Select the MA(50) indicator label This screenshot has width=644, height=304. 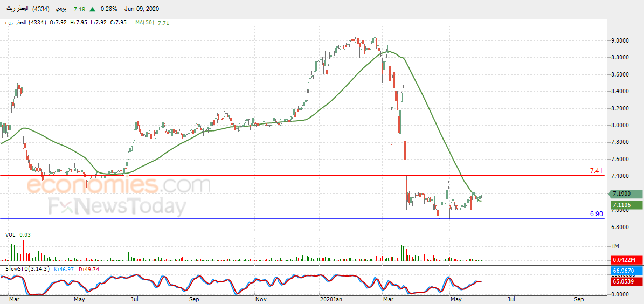(x=144, y=23)
